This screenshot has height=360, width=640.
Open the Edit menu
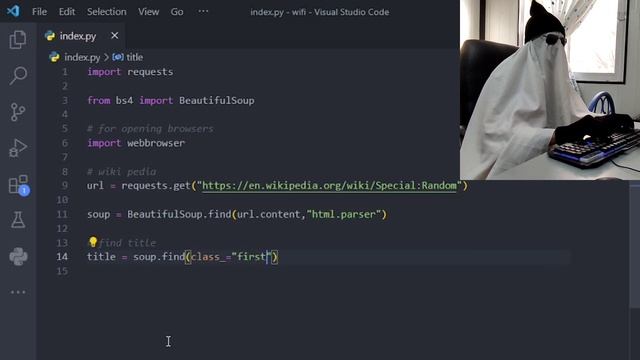click(x=67, y=12)
